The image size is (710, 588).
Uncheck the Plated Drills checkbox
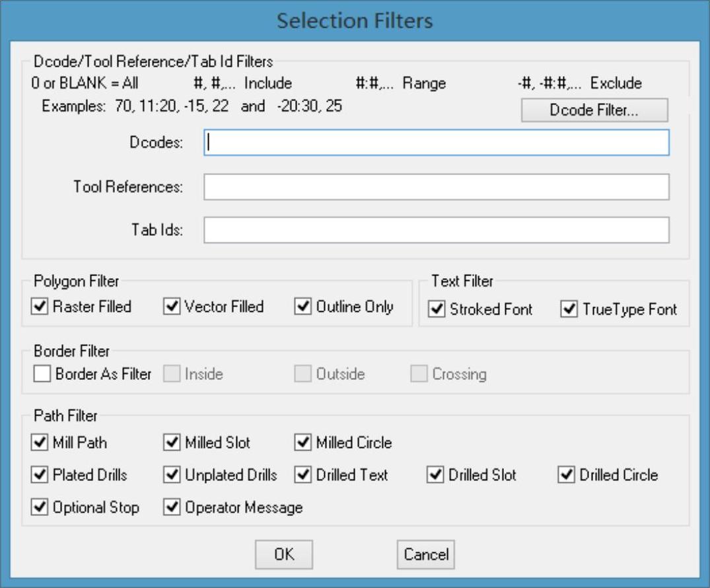[40, 475]
